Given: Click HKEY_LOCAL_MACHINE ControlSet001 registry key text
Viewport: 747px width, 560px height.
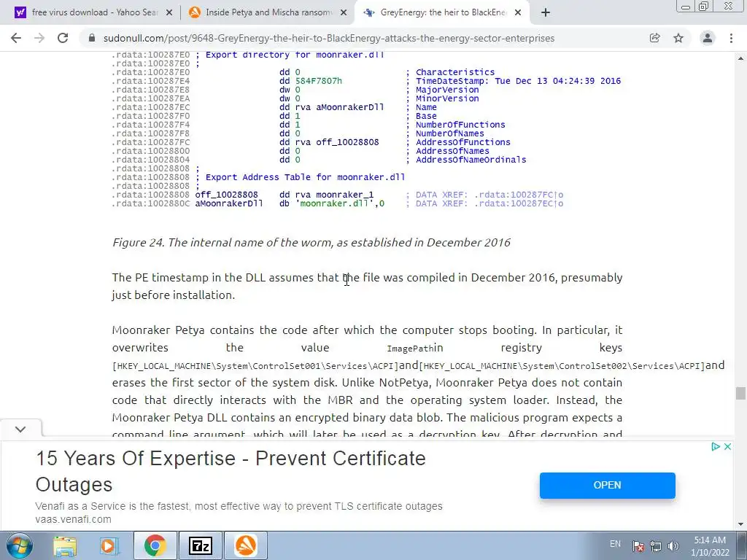Looking at the screenshot, I should coord(255,366).
